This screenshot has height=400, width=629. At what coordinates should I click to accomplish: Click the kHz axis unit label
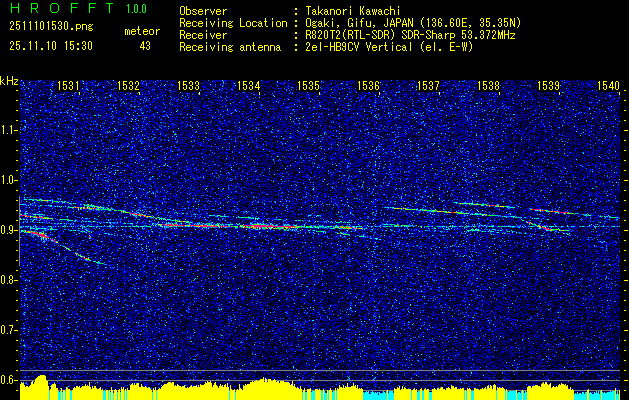point(9,81)
